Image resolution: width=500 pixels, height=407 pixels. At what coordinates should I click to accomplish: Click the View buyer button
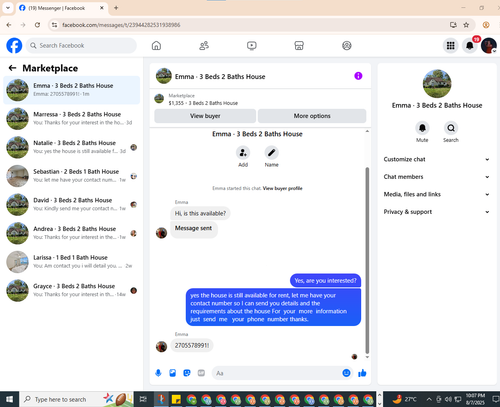coord(205,116)
